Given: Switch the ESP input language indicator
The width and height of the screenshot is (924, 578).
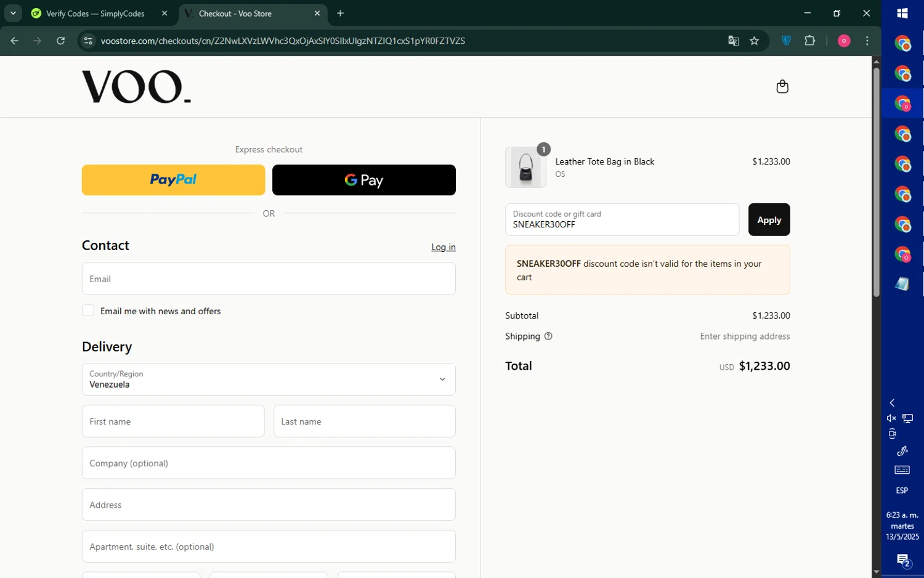Looking at the screenshot, I should (x=902, y=490).
